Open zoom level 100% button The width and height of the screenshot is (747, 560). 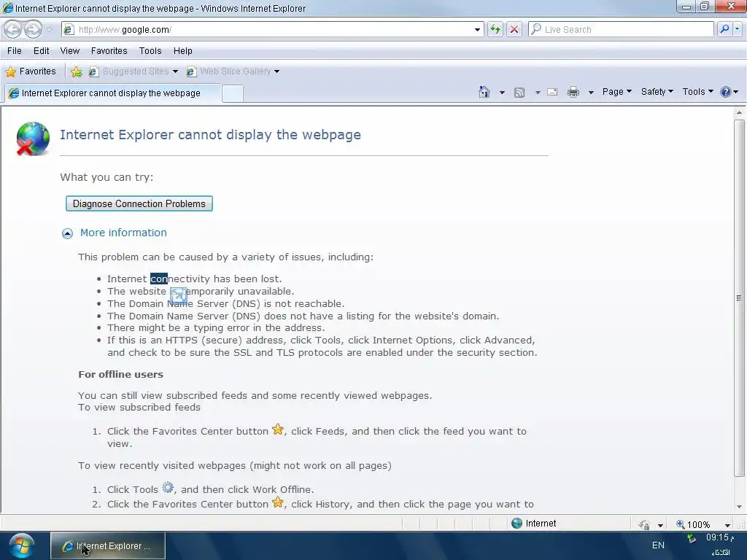693,524
